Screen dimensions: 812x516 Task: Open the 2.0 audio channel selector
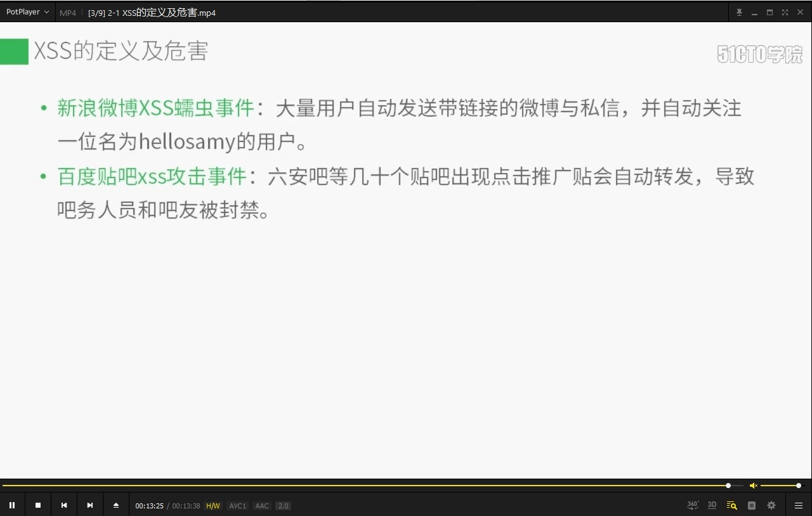tap(282, 506)
